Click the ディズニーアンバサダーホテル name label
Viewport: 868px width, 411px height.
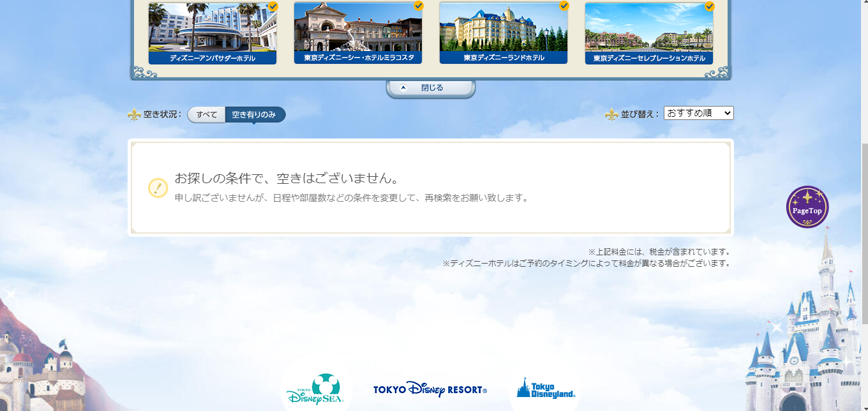point(213,59)
